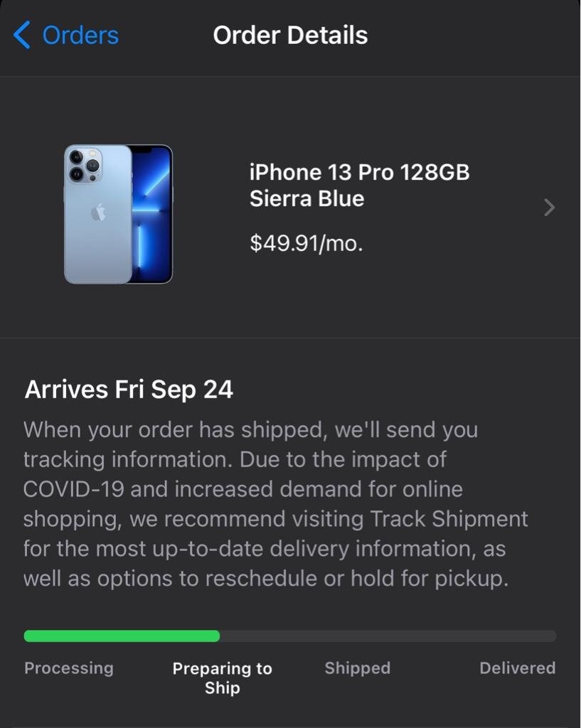581x728 pixels.
Task: Tap the green filled progress bar segment
Action: 122,636
